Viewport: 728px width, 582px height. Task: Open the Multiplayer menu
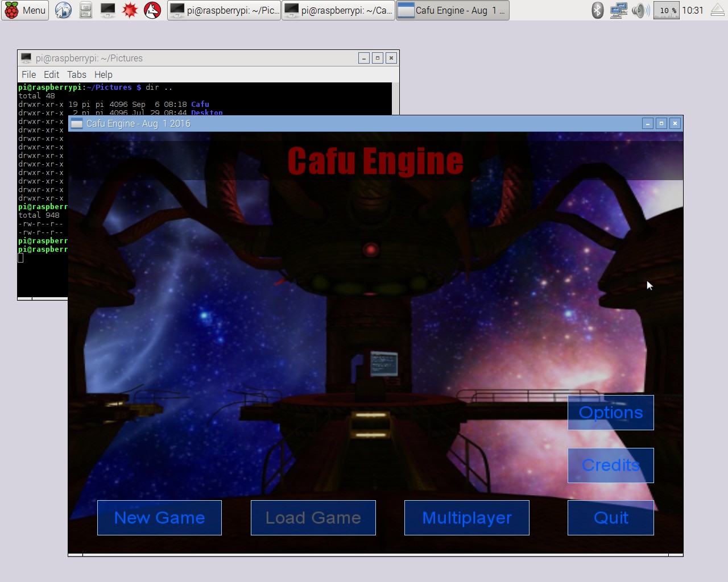467,518
